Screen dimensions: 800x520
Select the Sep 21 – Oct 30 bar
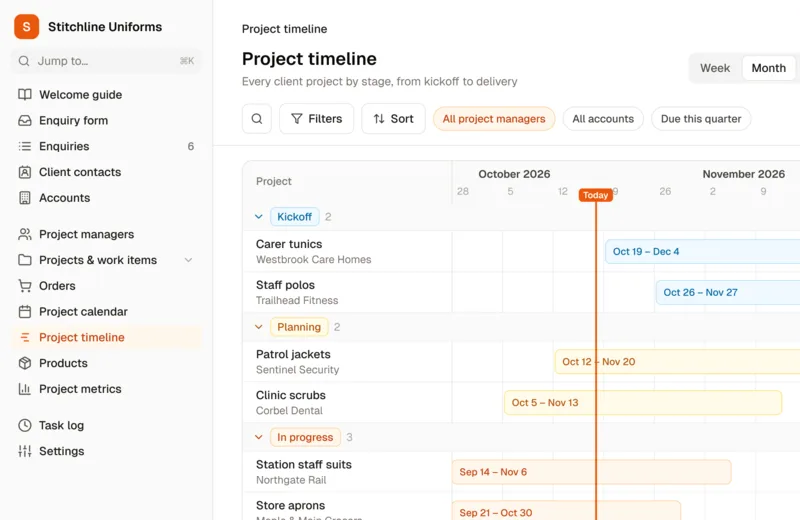tap(566, 511)
